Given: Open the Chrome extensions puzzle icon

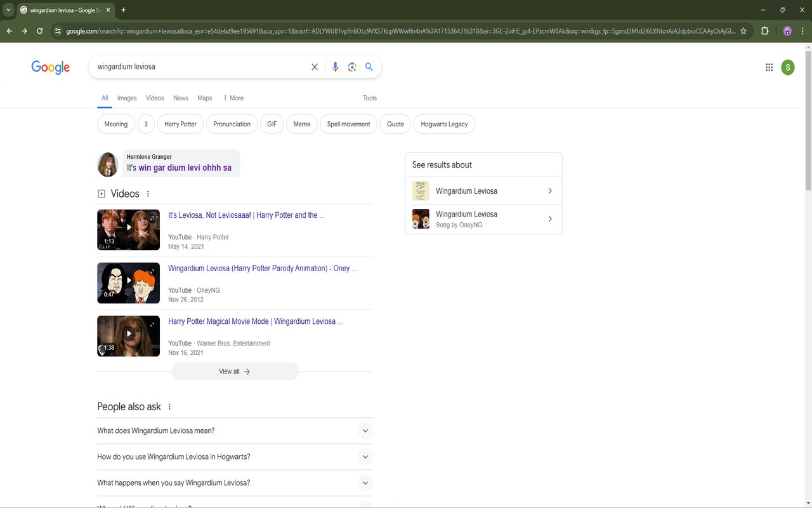Looking at the screenshot, I should (x=764, y=30).
